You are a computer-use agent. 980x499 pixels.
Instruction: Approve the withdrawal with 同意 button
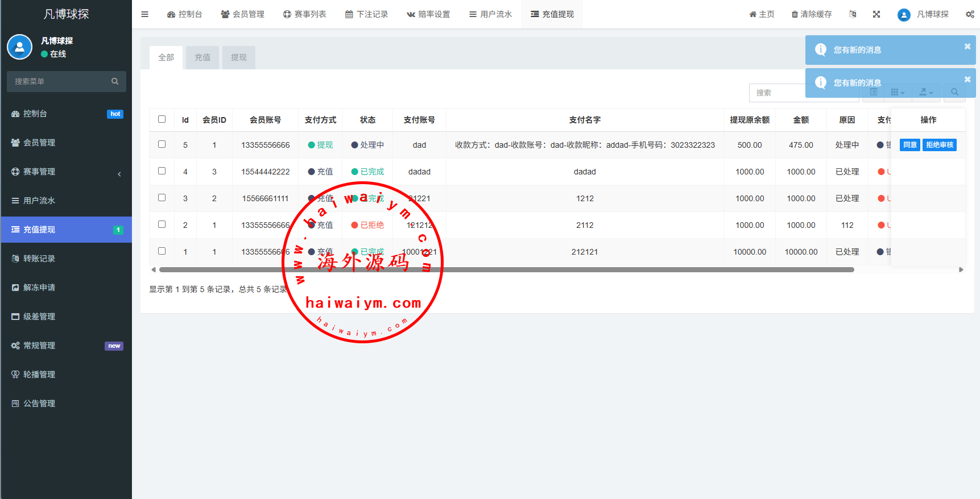pyautogui.click(x=909, y=145)
